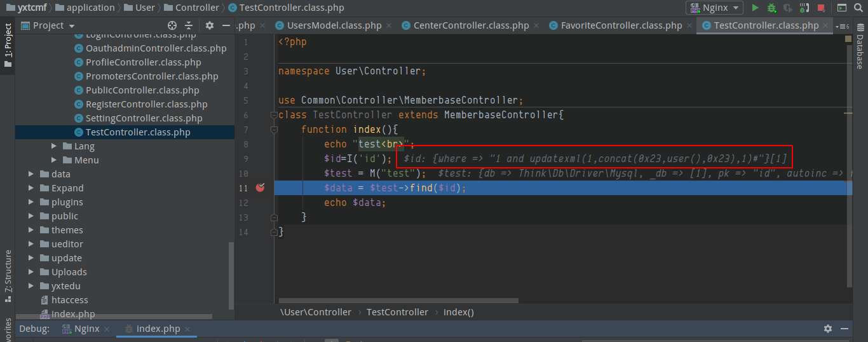Start debugging with the green bug icon
Screen dimensions: 868x342
click(771, 8)
